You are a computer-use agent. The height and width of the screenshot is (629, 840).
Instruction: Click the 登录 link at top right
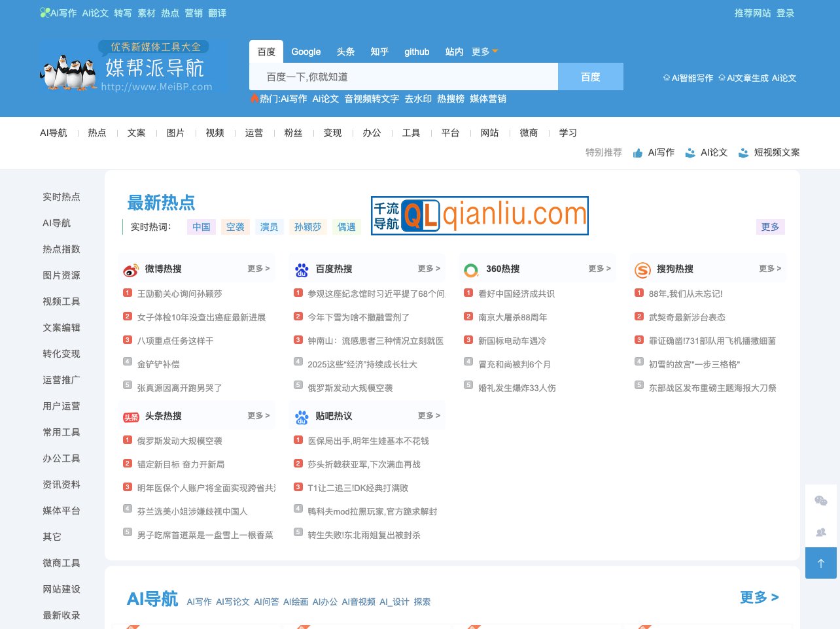click(785, 12)
